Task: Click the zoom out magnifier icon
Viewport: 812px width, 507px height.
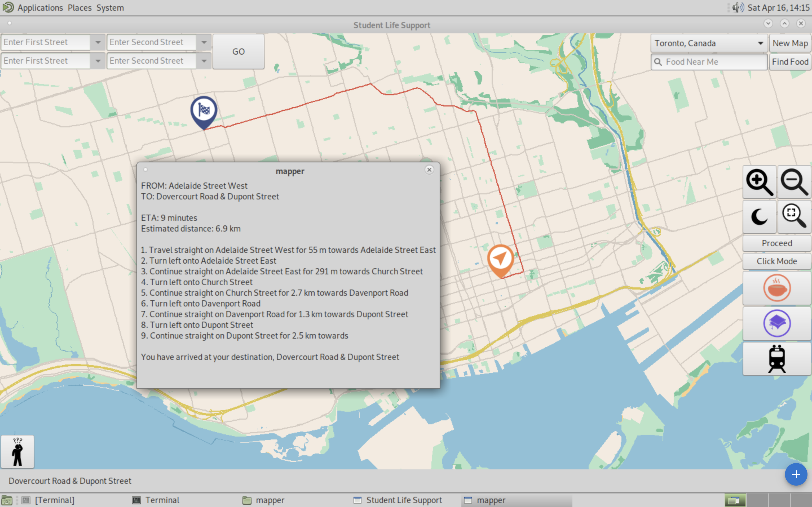Action: pyautogui.click(x=794, y=182)
